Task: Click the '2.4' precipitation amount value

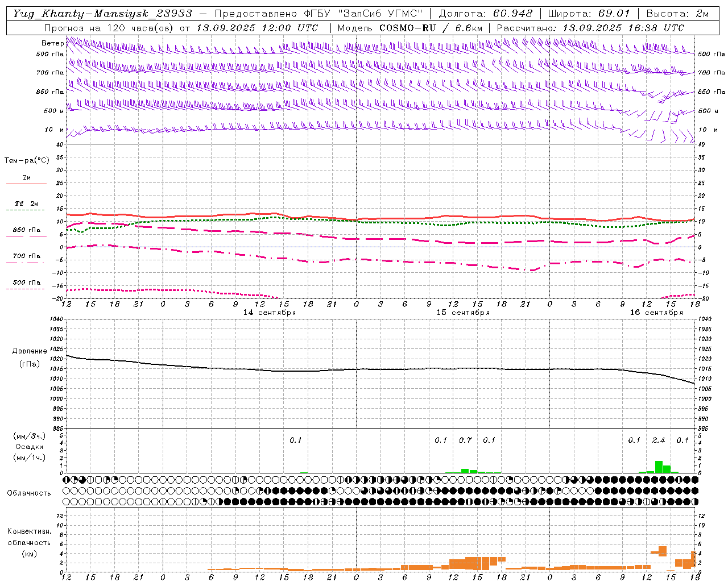Action: (659, 440)
